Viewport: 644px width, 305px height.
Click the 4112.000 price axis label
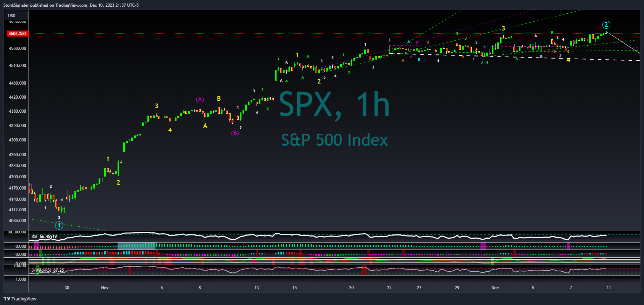17,210
